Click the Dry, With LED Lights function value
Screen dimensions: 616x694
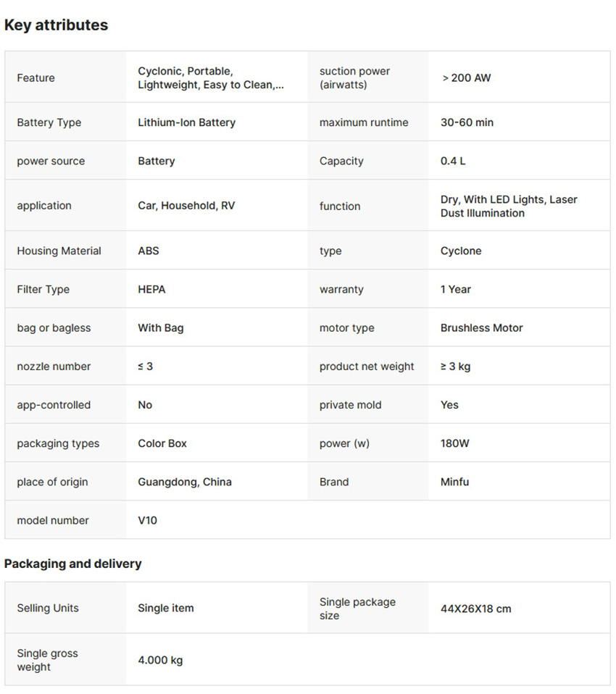tap(509, 206)
